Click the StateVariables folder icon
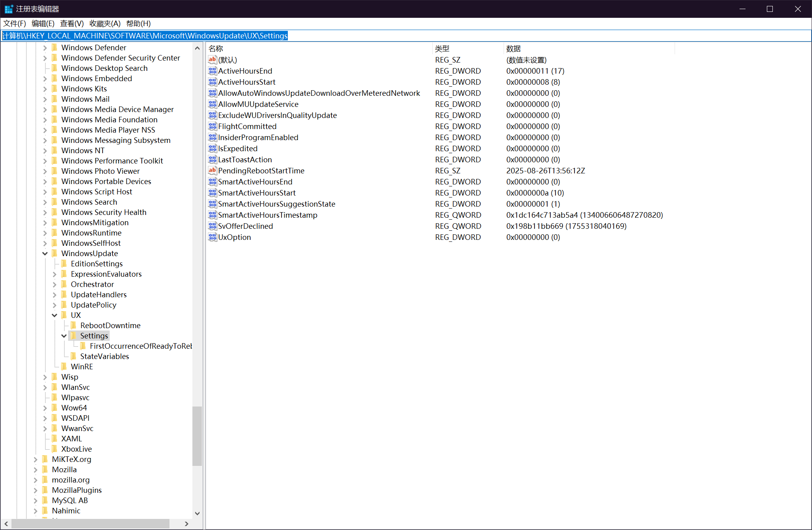This screenshot has width=812, height=530. (74, 356)
